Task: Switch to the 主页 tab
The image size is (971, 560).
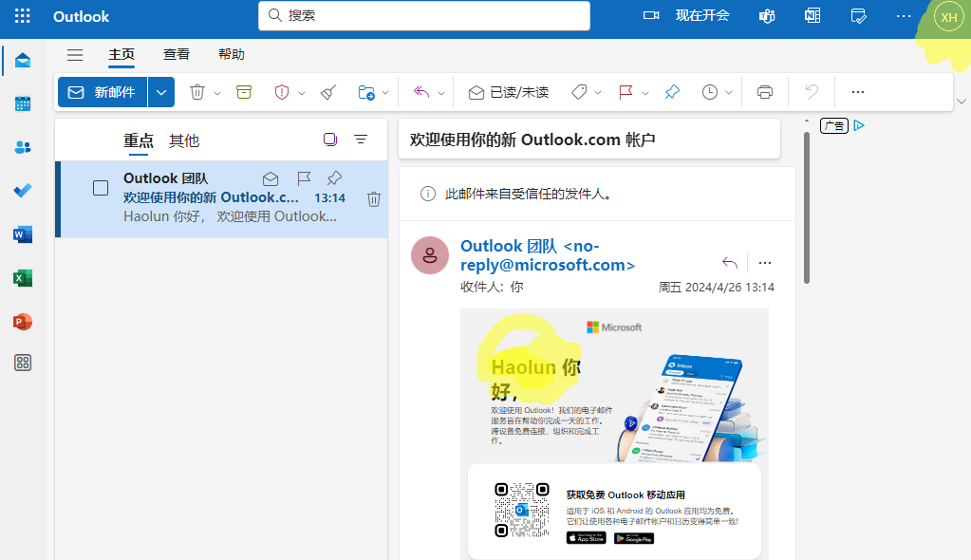Action: [x=121, y=54]
